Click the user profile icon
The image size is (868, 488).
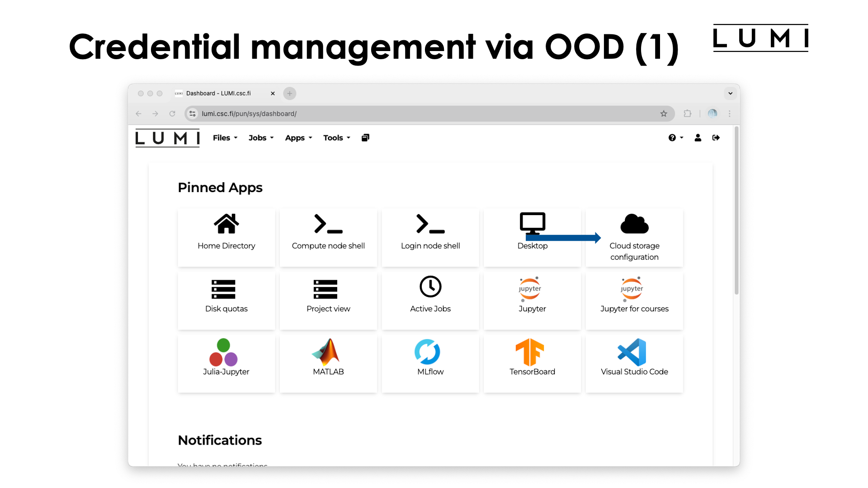pyautogui.click(x=697, y=138)
